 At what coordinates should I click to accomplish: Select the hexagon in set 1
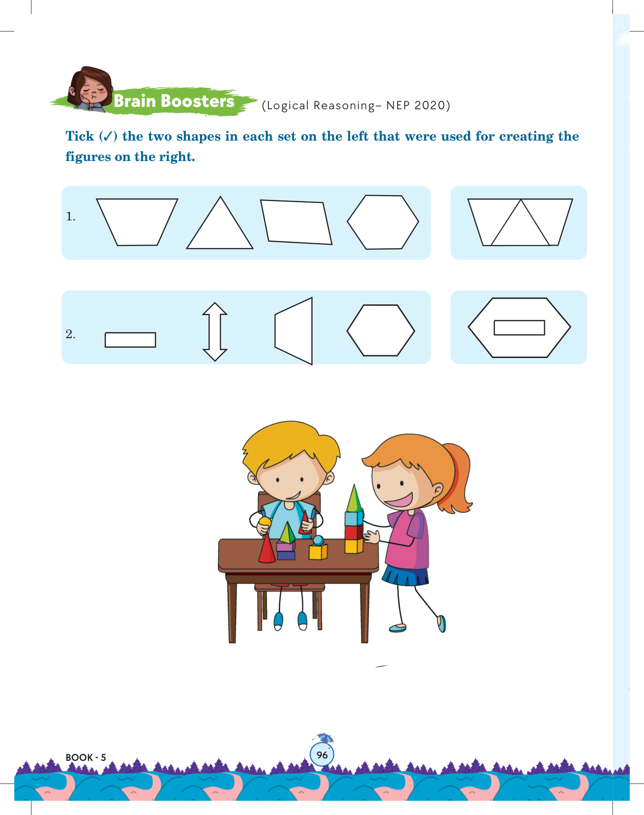click(x=383, y=222)
